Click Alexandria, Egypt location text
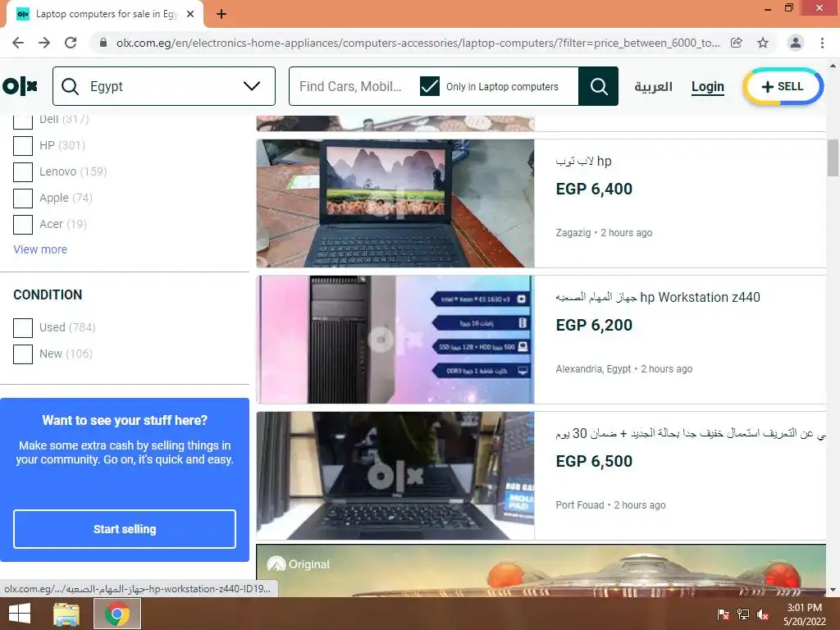840x630 pixels. click(x=593, y=369)
